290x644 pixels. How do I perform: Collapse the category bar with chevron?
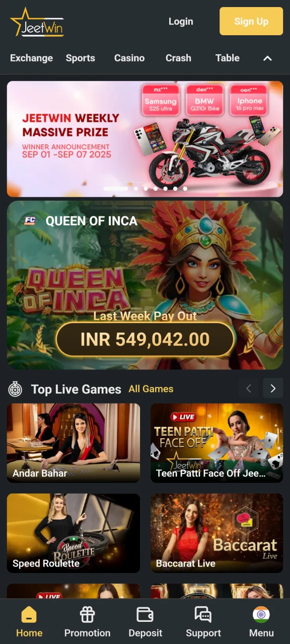[268, 58]
